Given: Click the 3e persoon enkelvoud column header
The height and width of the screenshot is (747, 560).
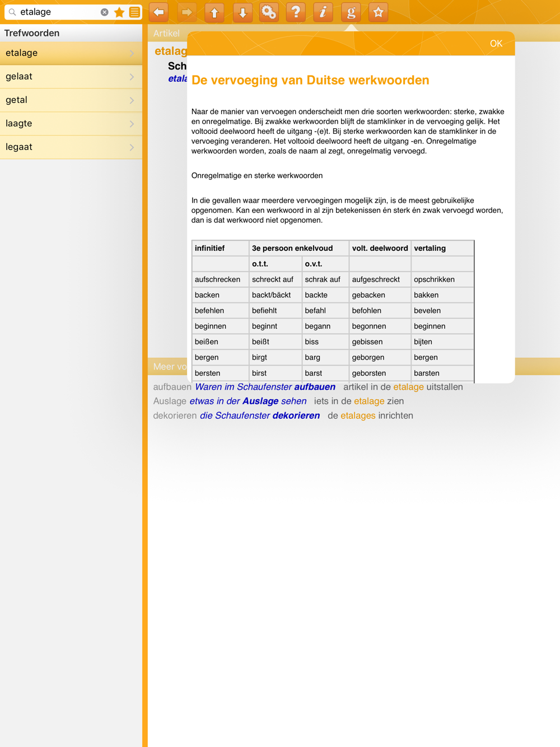Looking at the screenshot, I should [300, 248].
